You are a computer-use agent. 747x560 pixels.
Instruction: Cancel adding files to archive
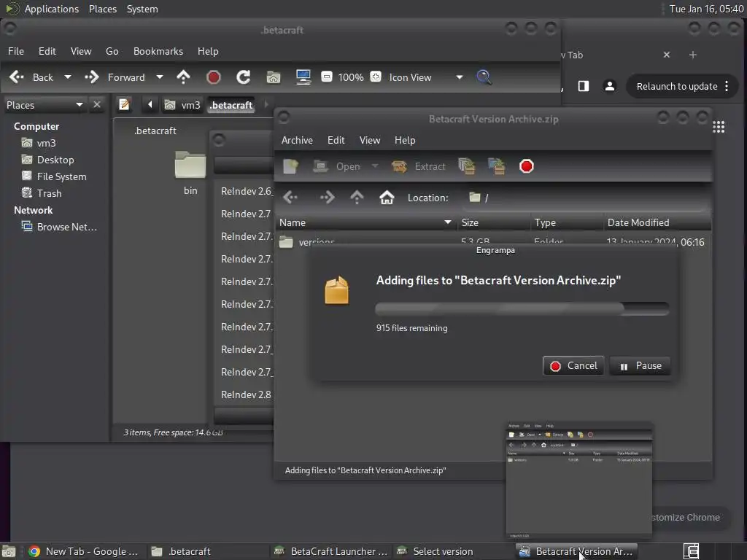pos(573,366)
